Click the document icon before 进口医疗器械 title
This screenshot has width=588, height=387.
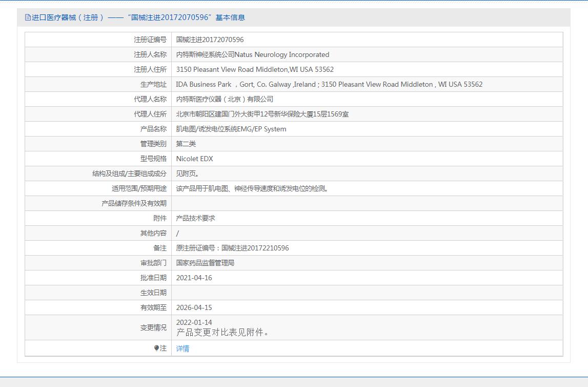(x=28, y=17)
